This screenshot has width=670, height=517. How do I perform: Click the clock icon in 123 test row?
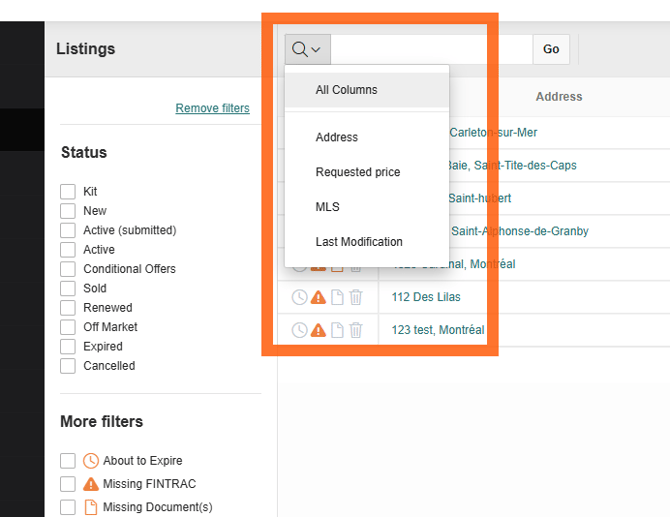pyautogui.click(x=299, y=330)
